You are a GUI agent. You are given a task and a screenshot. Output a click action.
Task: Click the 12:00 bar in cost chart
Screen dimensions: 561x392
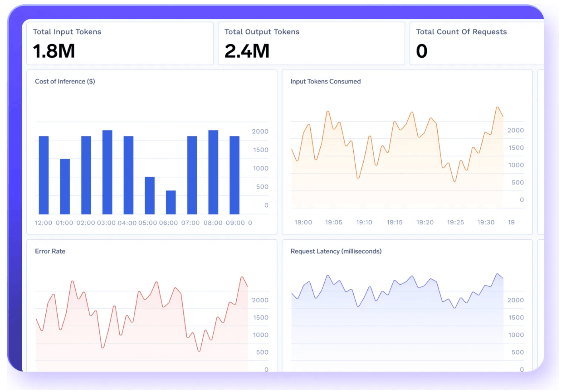44,175
